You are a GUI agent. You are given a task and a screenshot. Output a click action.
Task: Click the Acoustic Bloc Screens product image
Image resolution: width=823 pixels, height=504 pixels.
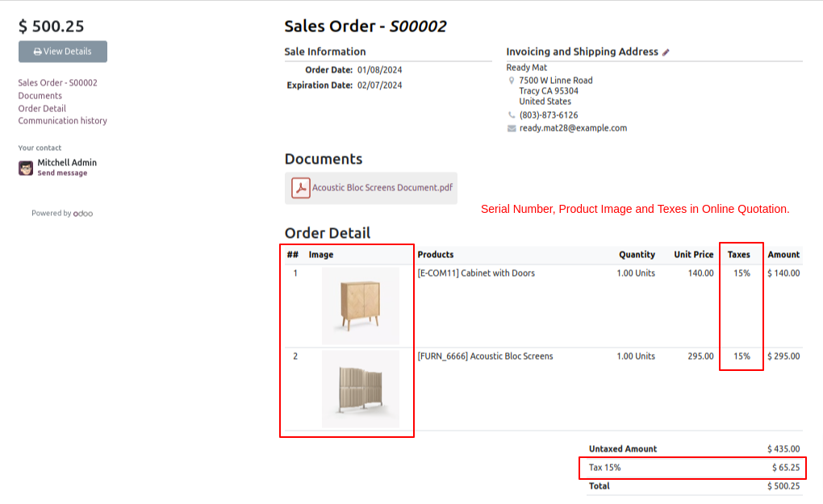coord(360,389)
